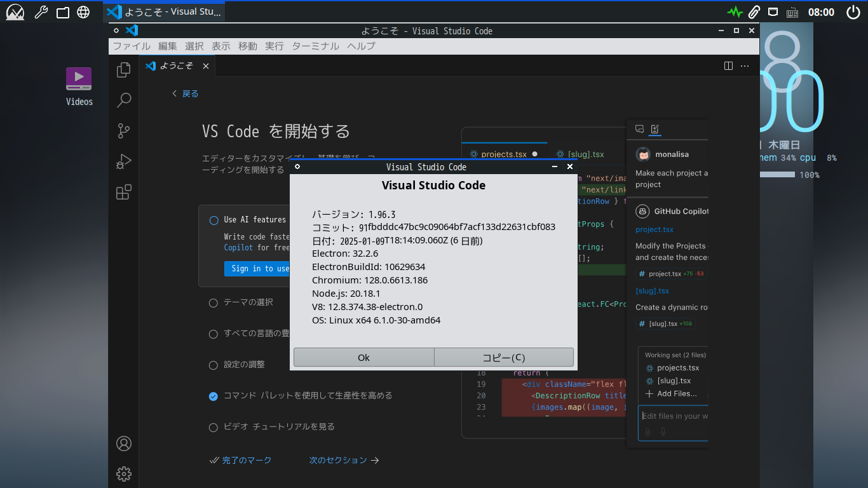This screenshot has width=868, height=488.
Task: Click the VS Code taskbar button in panel
Action: [x=164, y=12]
